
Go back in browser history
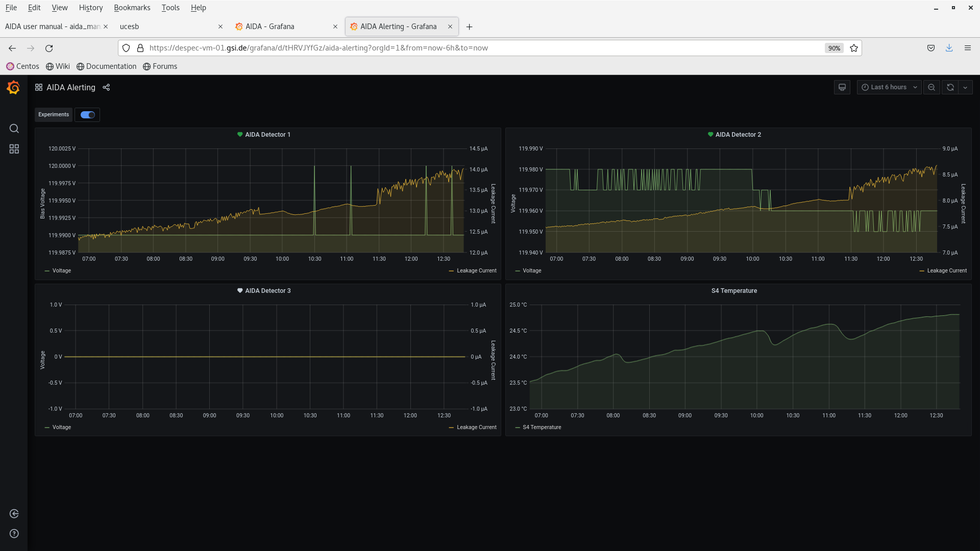12,48
